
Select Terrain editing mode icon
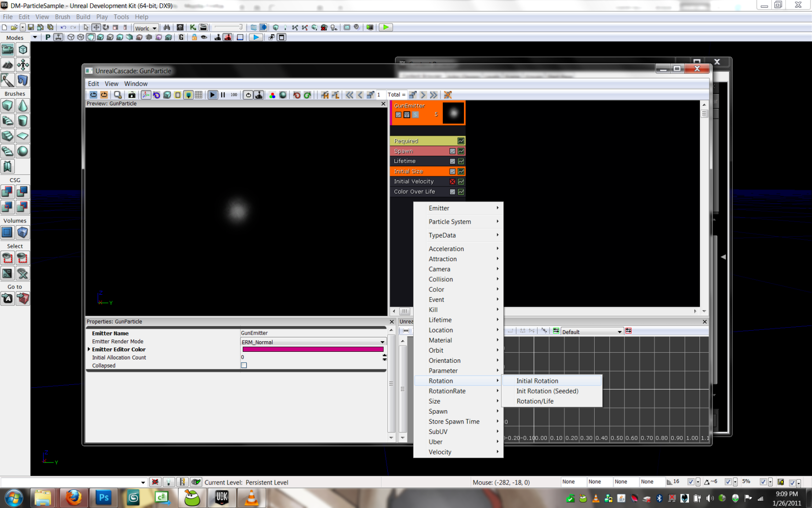pyautogui.click(x=8, y=65)
